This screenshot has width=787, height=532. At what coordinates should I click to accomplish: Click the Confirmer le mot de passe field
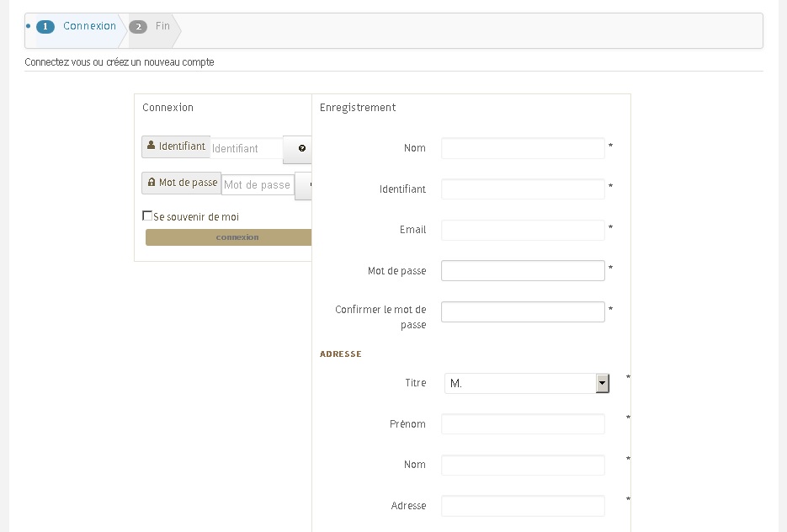click(523, 311)
